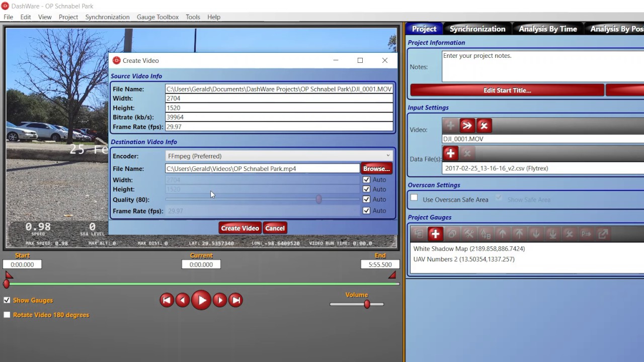The height and width of the screenshot is (362, 644).
Task: Add a gauge with Project Gauges plus icon
Action: click(435, 233)
